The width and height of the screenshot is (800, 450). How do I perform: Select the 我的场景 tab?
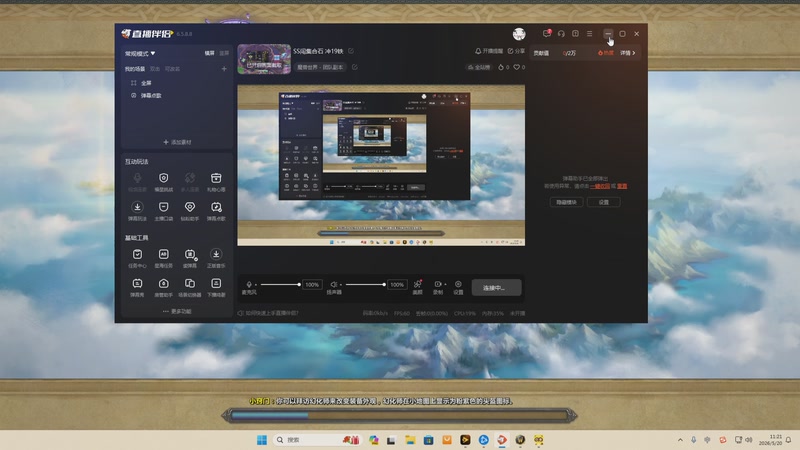point(135,68)
